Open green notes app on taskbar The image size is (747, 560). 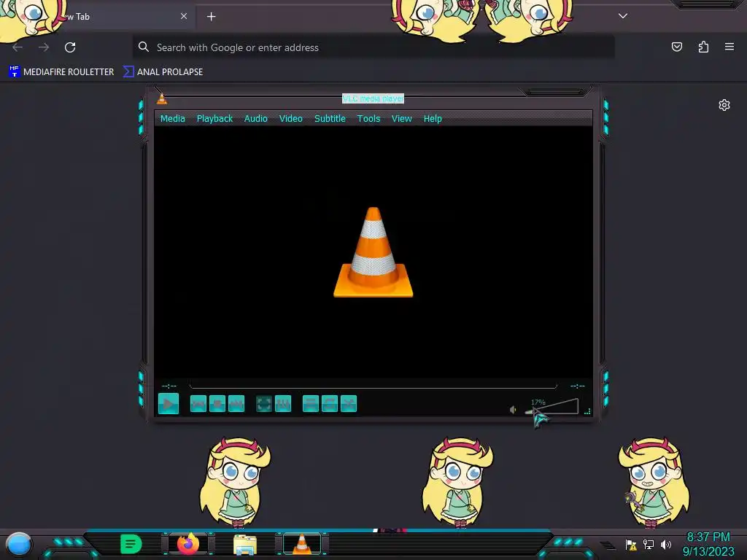pyautogui.click(x=131, y=544)
